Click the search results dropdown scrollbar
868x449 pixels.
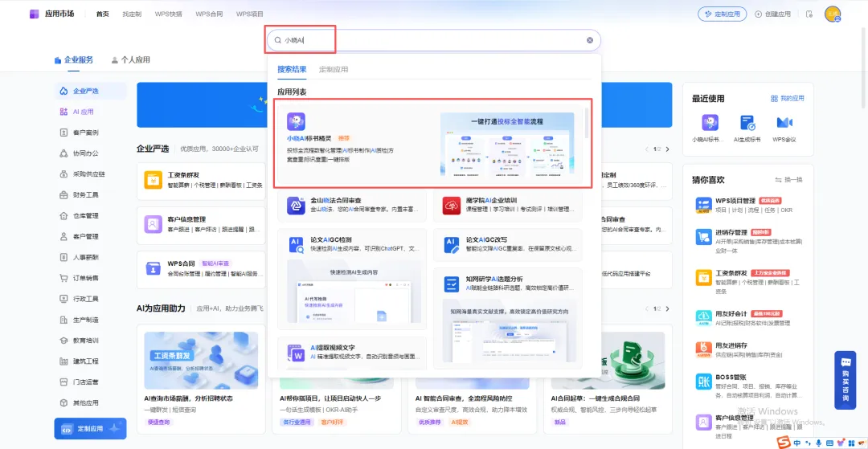[588, 123]
